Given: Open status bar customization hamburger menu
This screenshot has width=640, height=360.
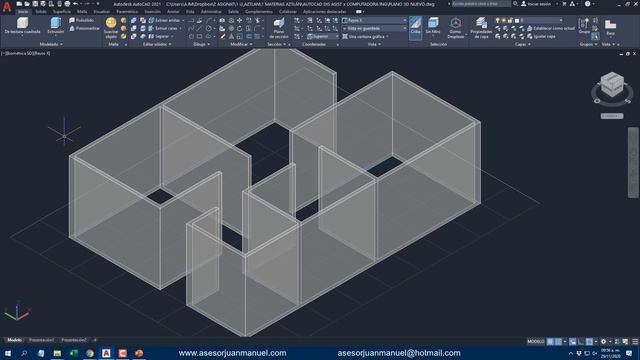Looking at the screenshot, I should tap(635, 342).
